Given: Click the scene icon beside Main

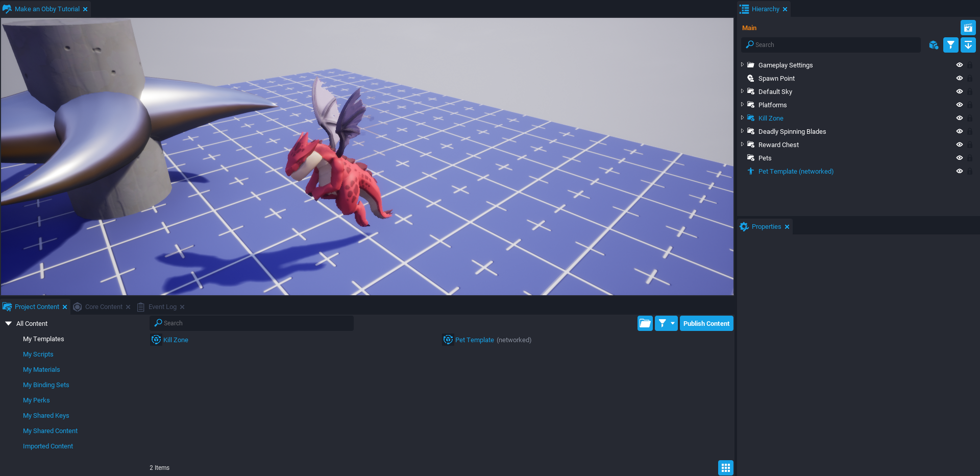Looking at the screenshot, I should 968,28.
